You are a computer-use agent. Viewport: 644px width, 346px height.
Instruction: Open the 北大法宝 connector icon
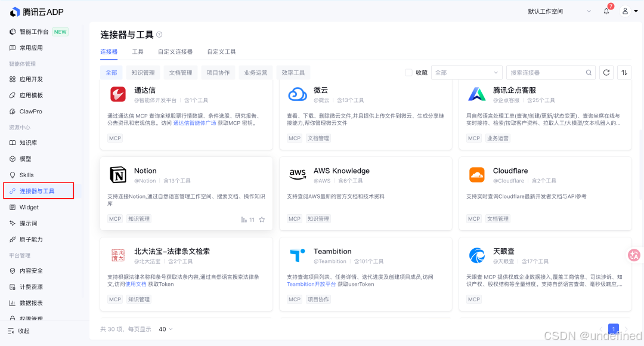118,255
